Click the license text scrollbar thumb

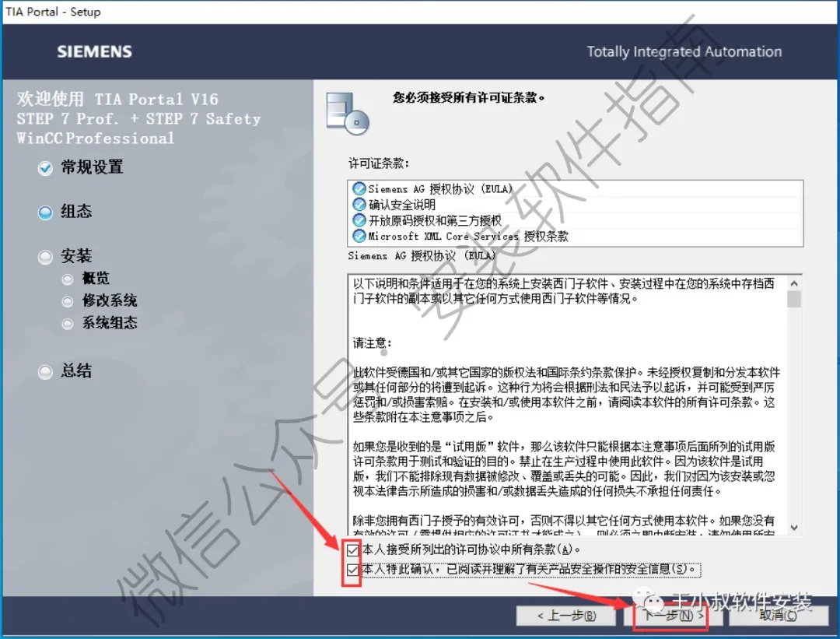(794, 299)
